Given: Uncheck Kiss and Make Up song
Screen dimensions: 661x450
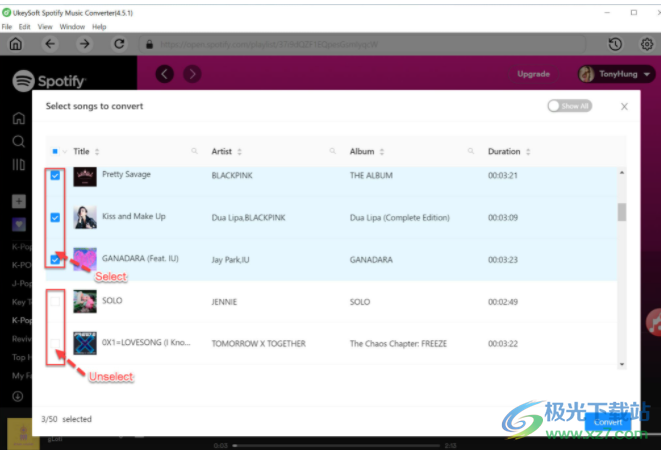Looking at the screenshot, I should (55, 218).
